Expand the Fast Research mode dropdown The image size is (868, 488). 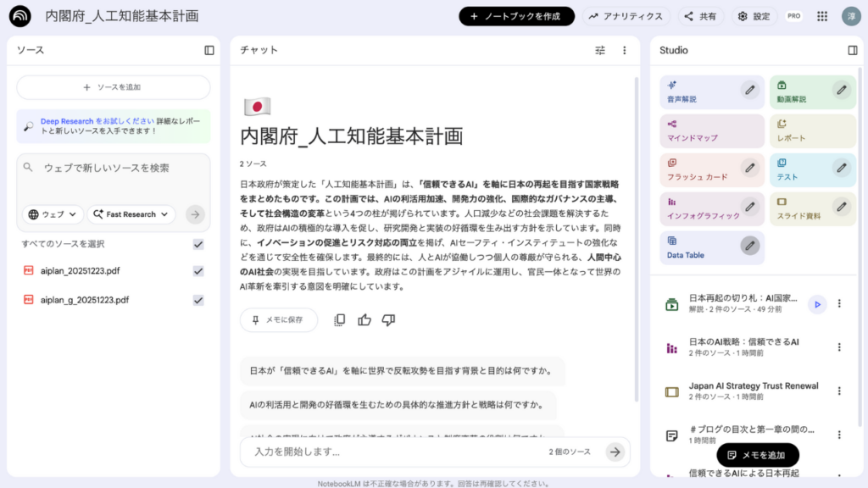click(131, 214)
